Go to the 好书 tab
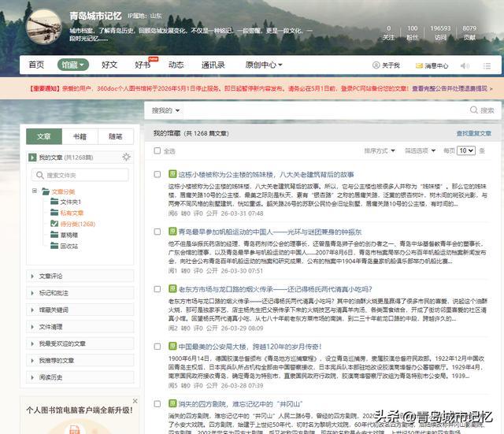The image size is (504, 434). 143,65
